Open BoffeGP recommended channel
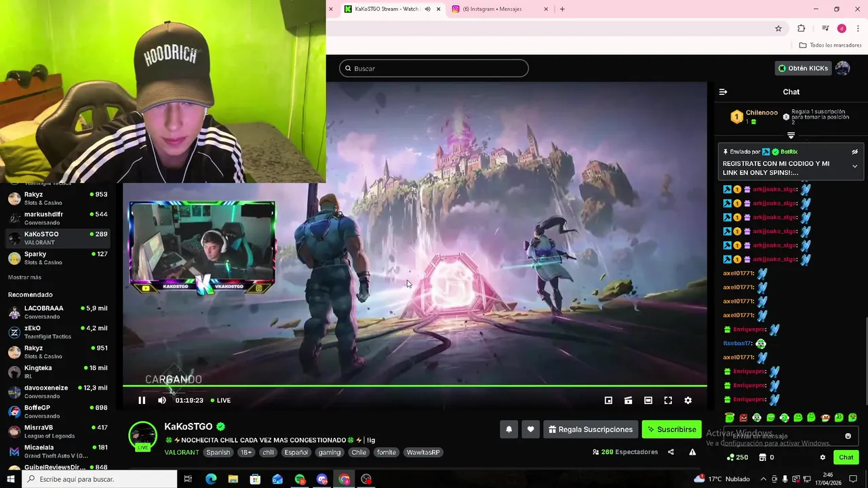The height and width of the screenshot is (488, 868). [58, 411]
